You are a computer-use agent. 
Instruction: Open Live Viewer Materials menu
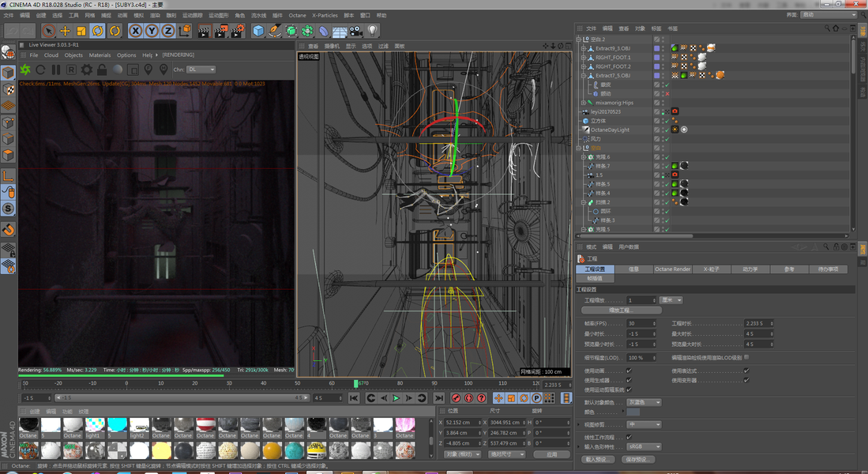[x=100, y=55]
